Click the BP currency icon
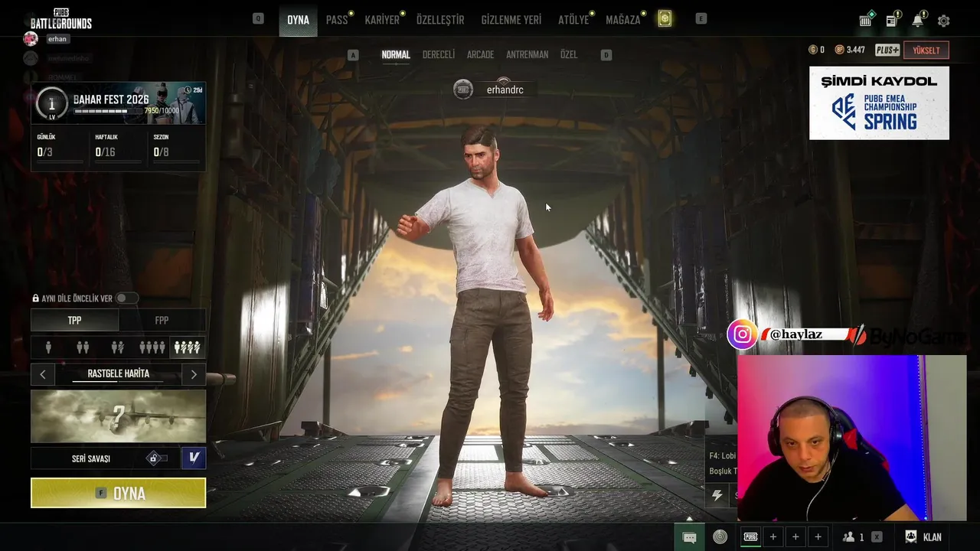 coord(839,50)
